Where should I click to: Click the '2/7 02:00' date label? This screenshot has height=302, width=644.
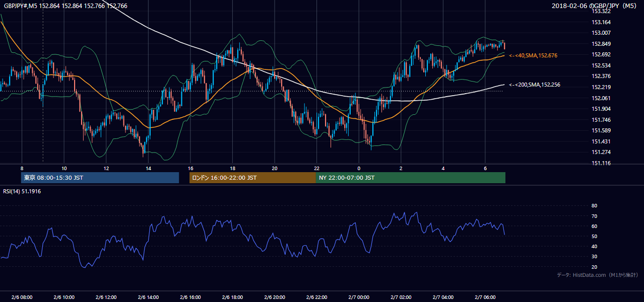tap(401, 297)
